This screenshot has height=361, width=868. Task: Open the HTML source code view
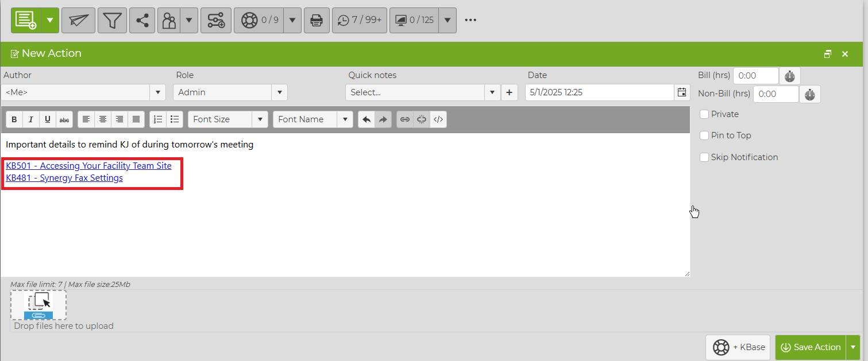[x=438, y=119]
